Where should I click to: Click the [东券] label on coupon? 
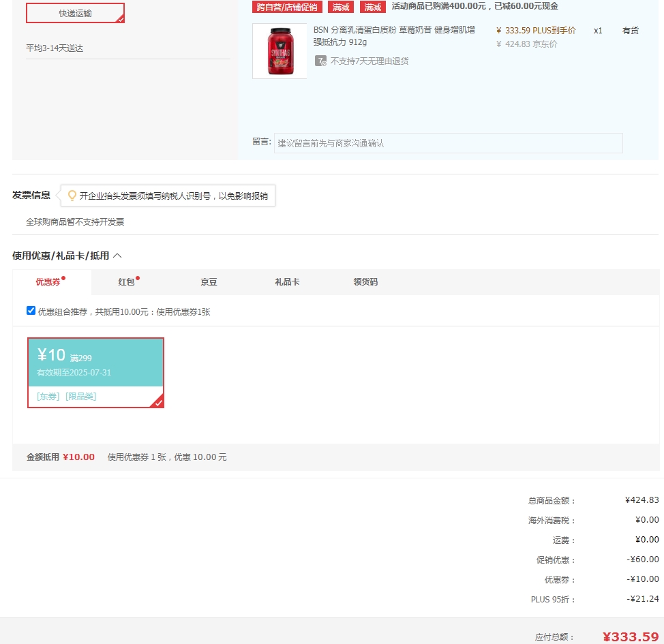click(x=48, y=397)
